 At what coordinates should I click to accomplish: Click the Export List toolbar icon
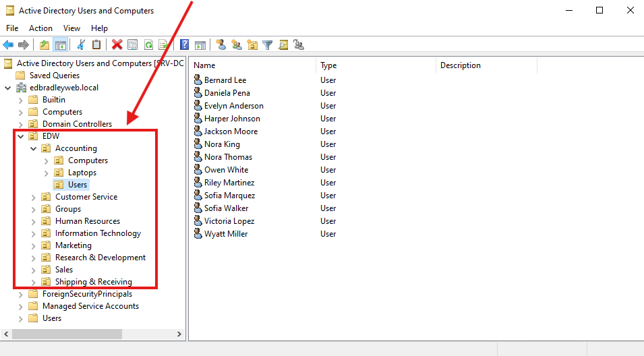click(x=163, y=44)
